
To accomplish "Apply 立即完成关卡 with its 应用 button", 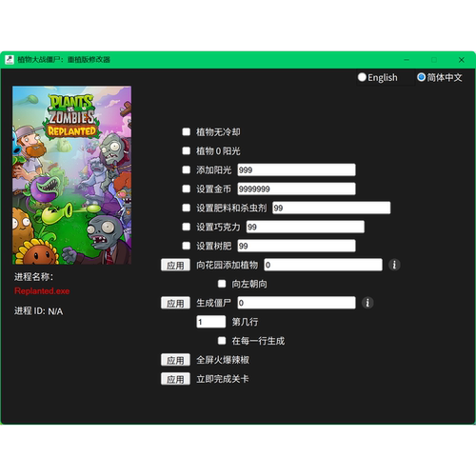I will [x=175, y=379].
